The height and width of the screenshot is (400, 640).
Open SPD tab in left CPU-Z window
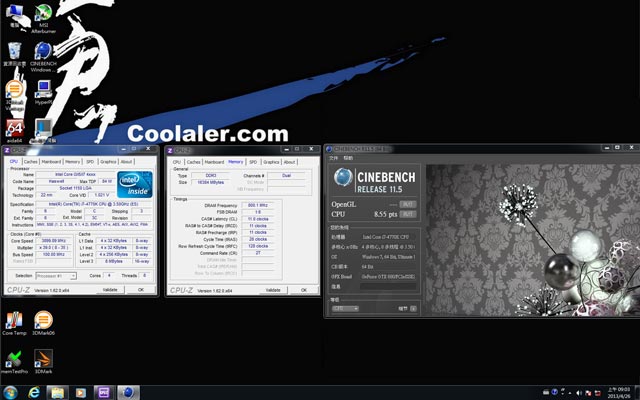90,162
